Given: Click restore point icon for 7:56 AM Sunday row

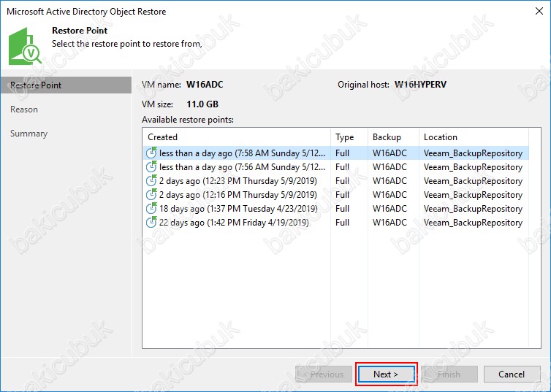Looking at the screenshot, I should click(x=151, y=166).
